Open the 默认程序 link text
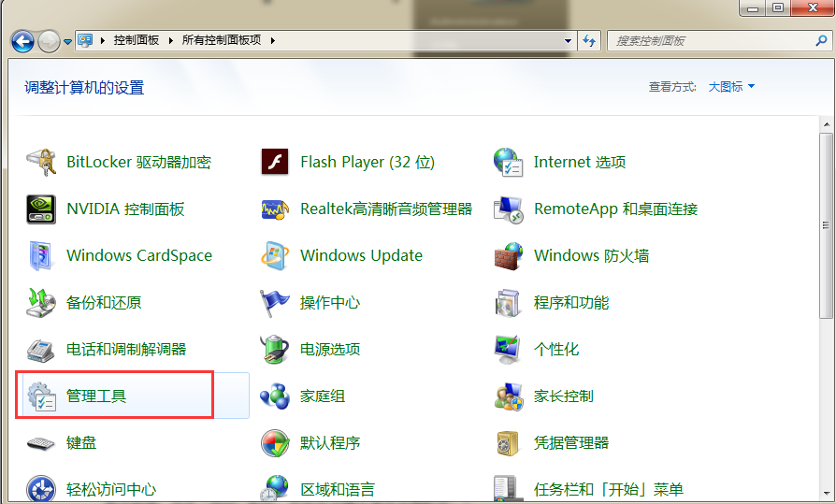The image size is (836, 504). (x=330, y=442)
